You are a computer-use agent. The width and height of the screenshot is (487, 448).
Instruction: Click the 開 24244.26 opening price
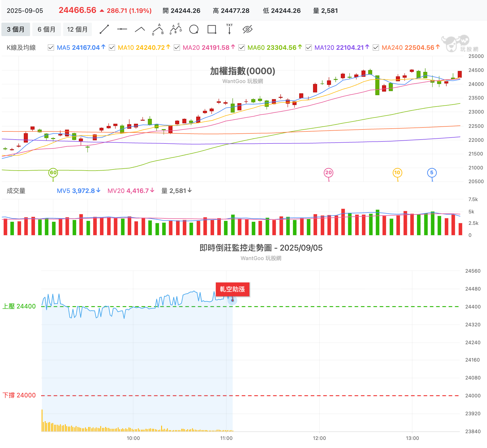tap(181, 11)
